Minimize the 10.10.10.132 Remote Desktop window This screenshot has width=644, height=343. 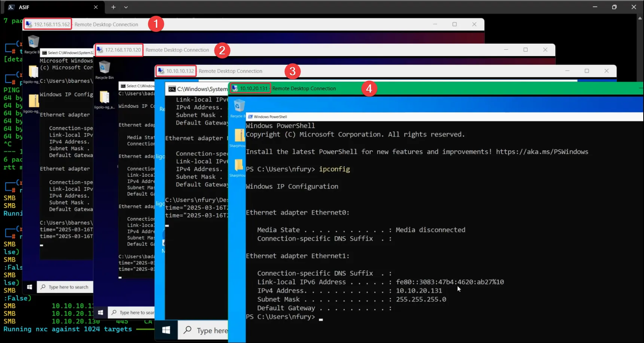pos(567,71)
